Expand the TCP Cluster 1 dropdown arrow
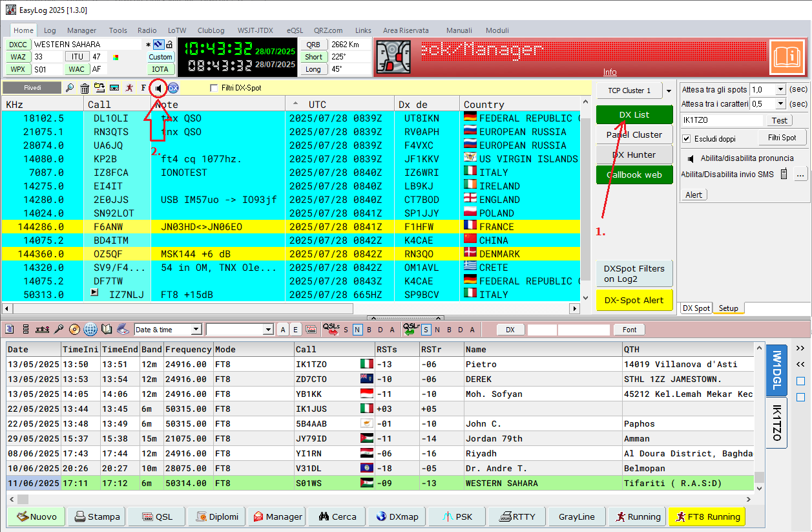Screen dimensions: 812x532 (x=669, y=91)
